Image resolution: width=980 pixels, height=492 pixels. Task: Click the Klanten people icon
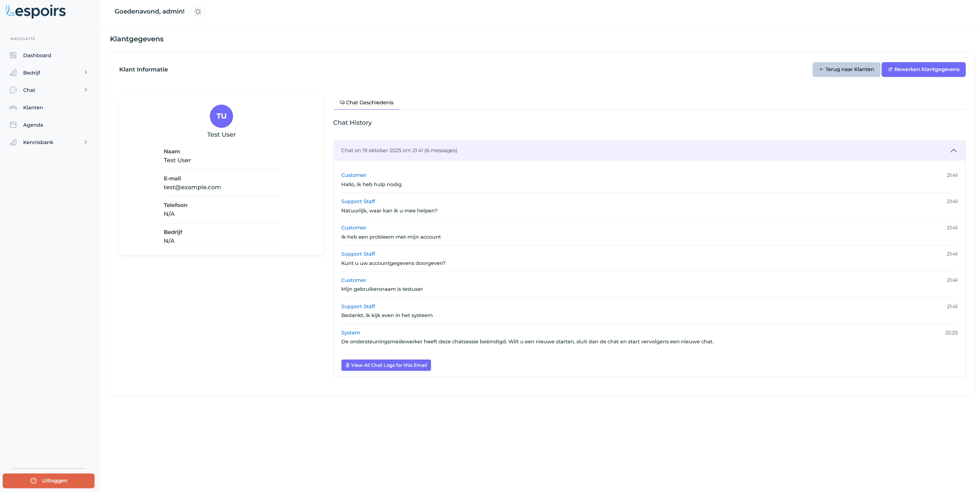pyautogui.click(x=13, y=107)
